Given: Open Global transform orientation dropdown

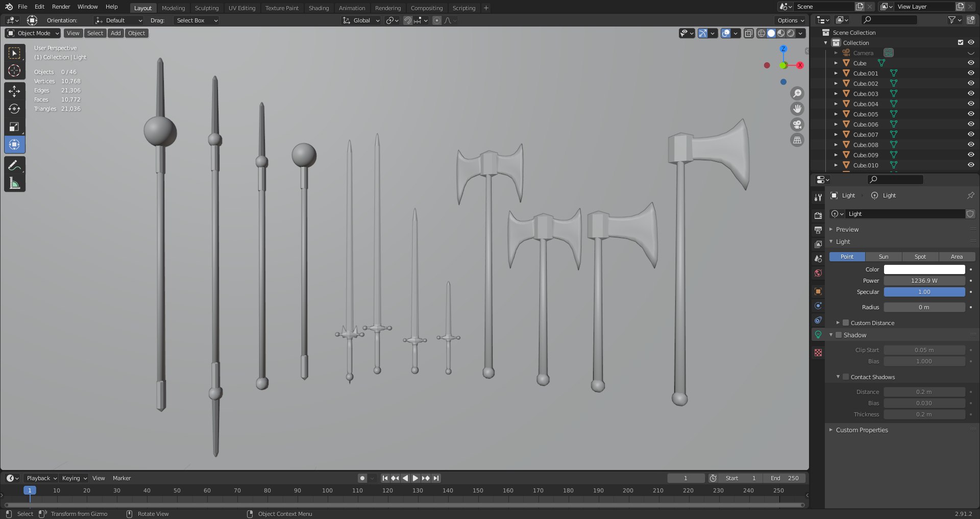Looking at the screenshot, I should point(361,20).
